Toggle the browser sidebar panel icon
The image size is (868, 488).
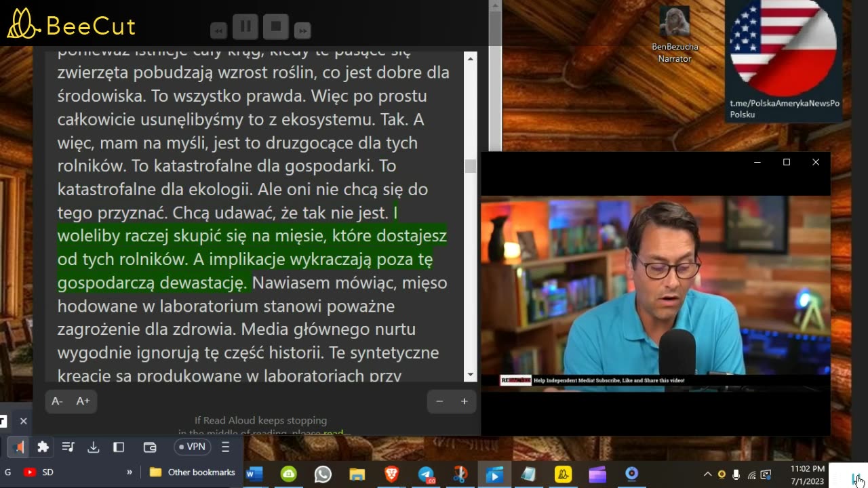119,447
